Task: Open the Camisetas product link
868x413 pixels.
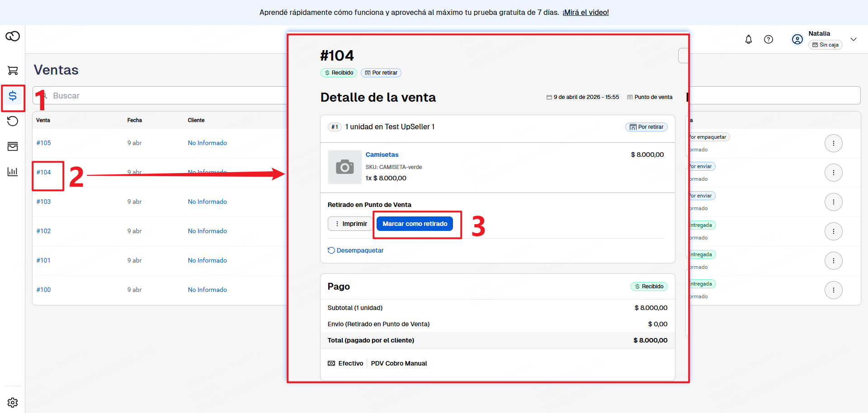Action: click(x=382, y=155)
